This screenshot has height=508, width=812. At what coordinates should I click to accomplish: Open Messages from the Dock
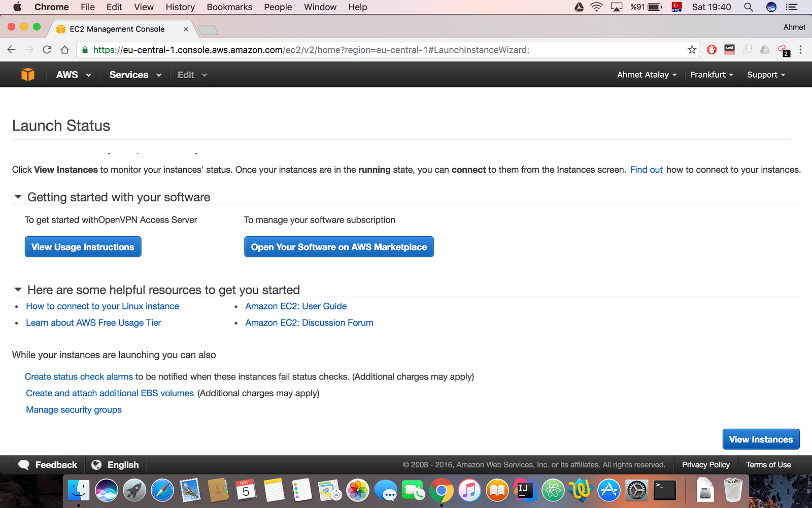(x=386, y=491)
